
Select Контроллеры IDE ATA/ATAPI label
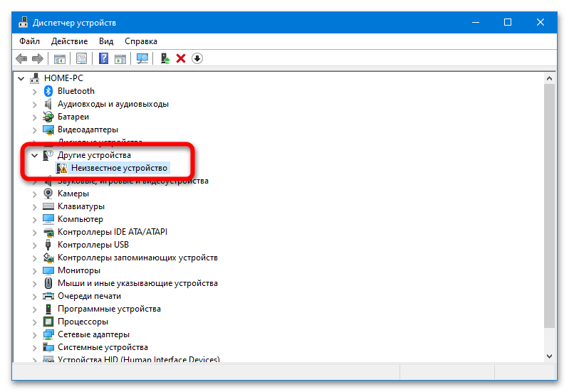pos(113,232)
